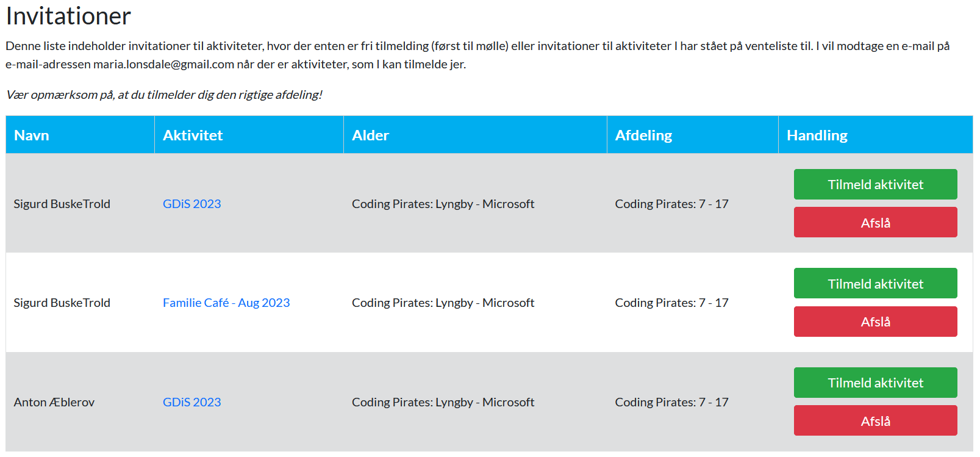Click Coding Pirates: Lyngby - Microsoft in Familie Café row
Image resolution: width=980 pixels, height=457 pixels.
click(443, 303)
